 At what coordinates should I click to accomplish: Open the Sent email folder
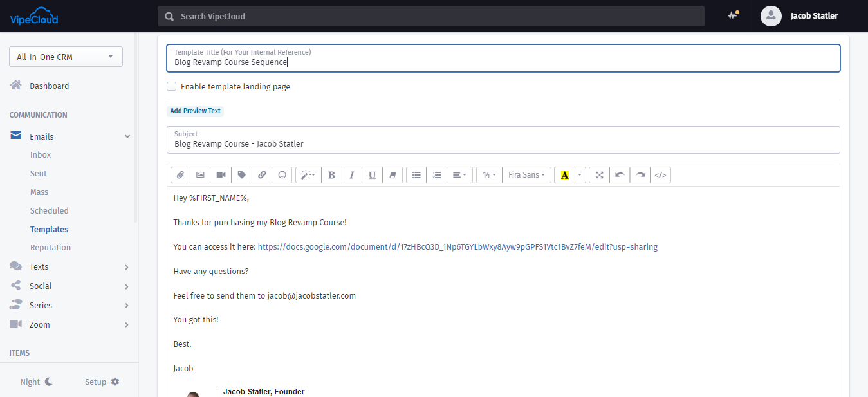tap(39, 174)
